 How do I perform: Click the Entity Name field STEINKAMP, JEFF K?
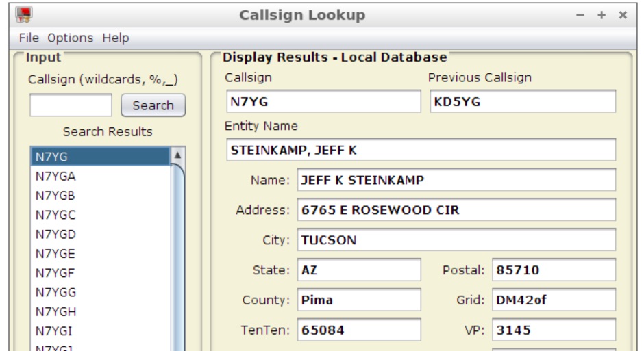421,150
